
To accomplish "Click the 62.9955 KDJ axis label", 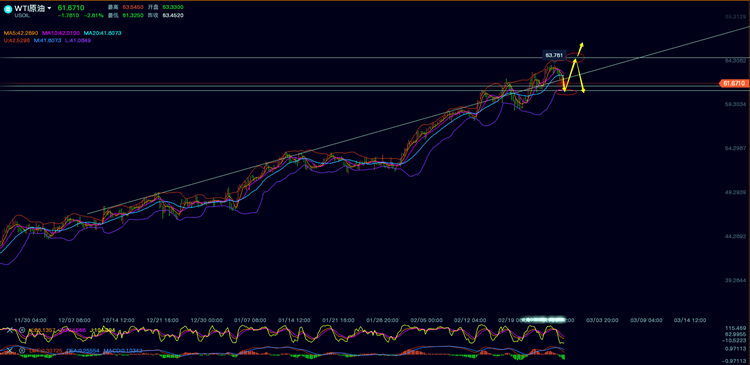I will [x=736, y=334].
